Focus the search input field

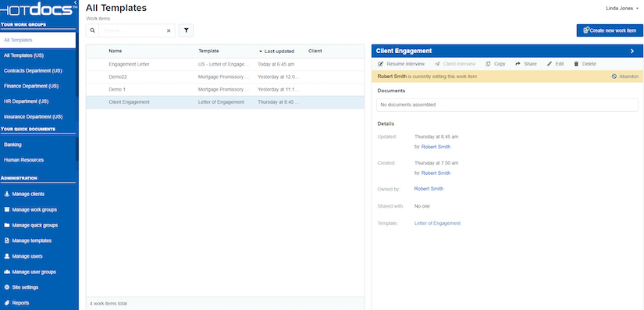click(x=132, y=30)
